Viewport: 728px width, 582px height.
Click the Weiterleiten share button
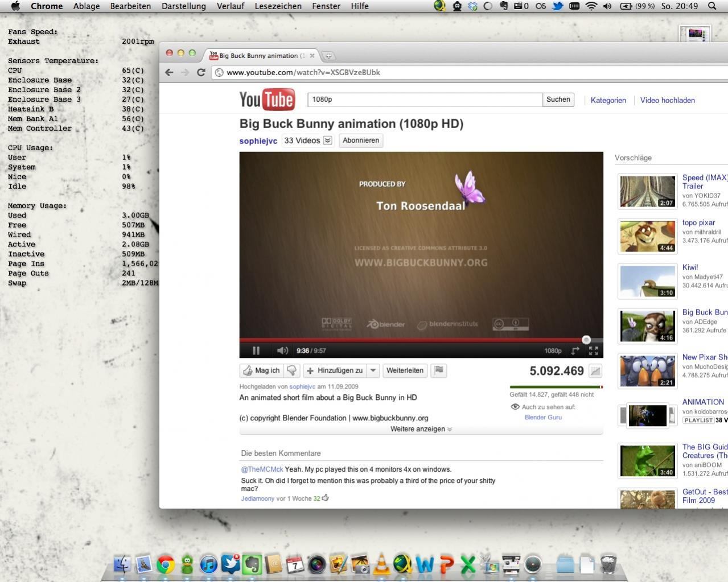click(x=405, y=370)
